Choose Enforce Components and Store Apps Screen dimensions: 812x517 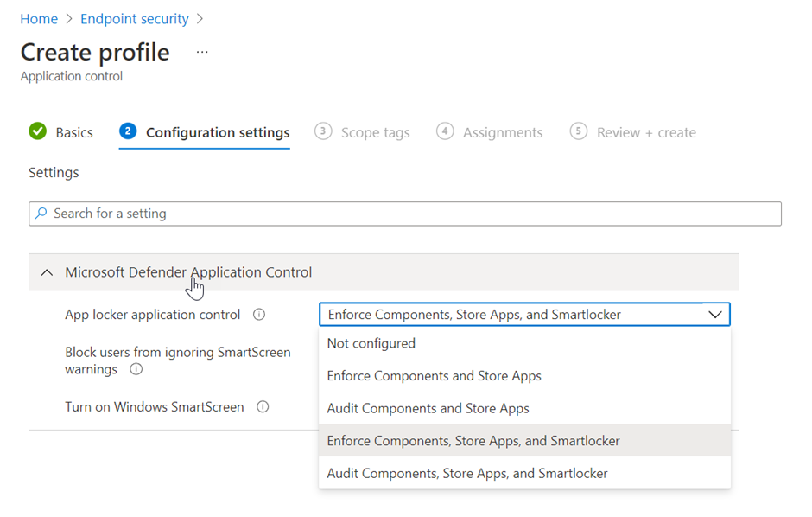(x=524, y=375)
